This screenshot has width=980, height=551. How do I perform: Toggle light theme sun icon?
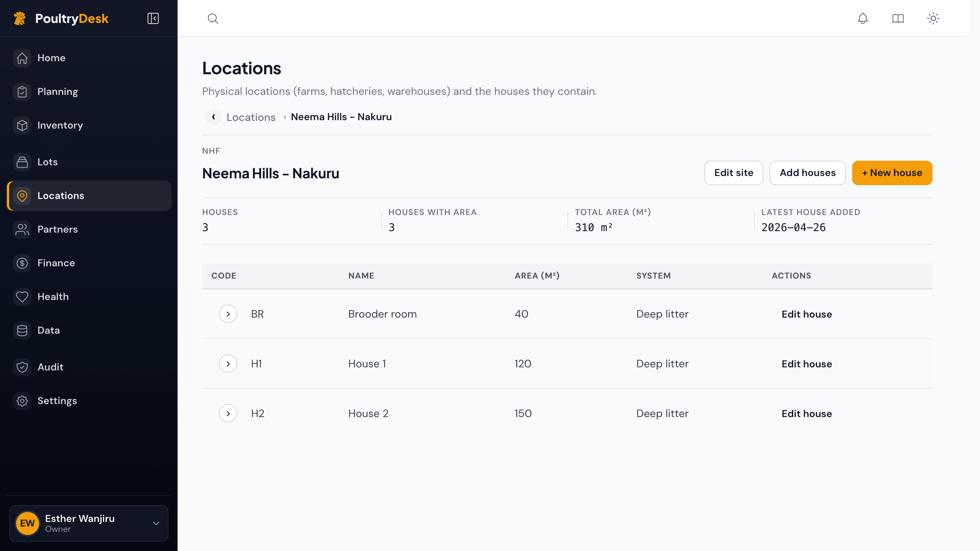click(933, 18)
